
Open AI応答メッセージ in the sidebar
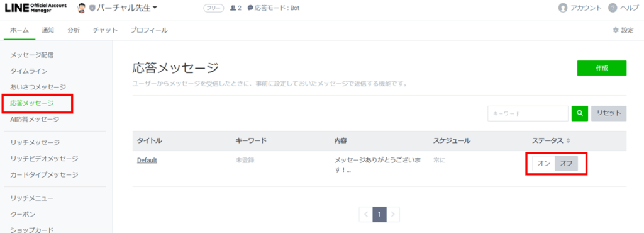(x=35, y=119)
